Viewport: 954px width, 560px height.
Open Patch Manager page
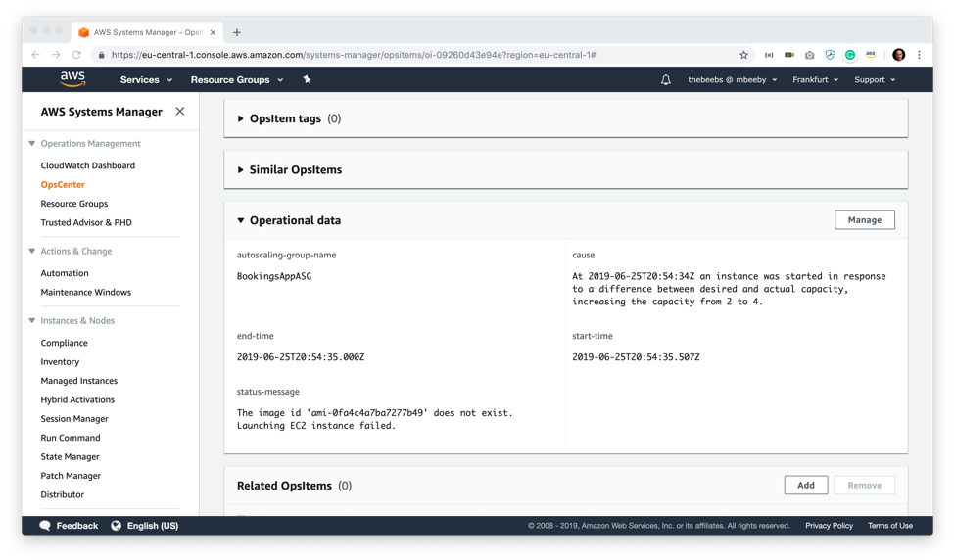click(71, 476)
